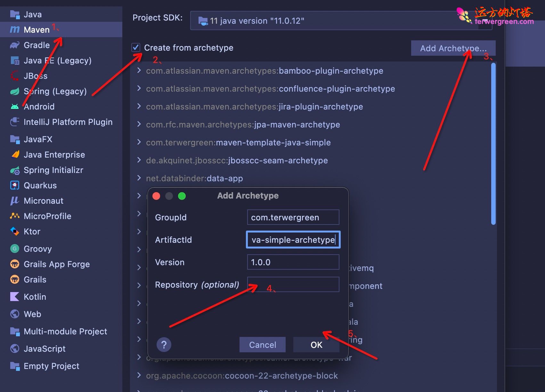Image resolution: width=545 pixels, height=392 pixels.
Task: Click the JBoss icon
Action: click(15, 76)
